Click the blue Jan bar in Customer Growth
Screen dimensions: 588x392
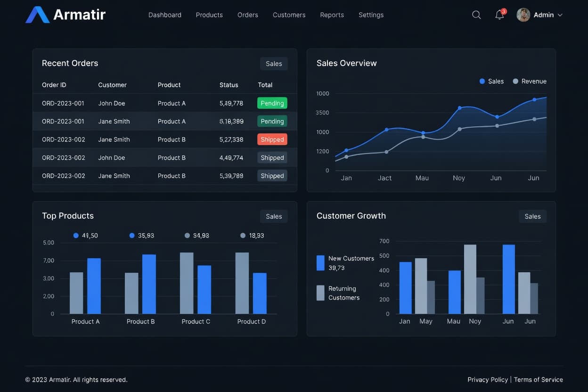[x=406, y=288]
